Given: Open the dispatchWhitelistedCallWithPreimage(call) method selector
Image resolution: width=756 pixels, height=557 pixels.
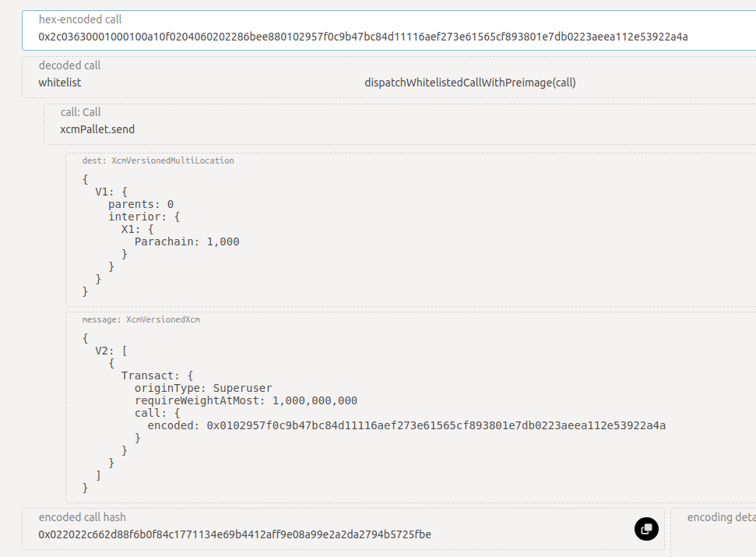Looking at the screenshot, I should click(470, 83).
